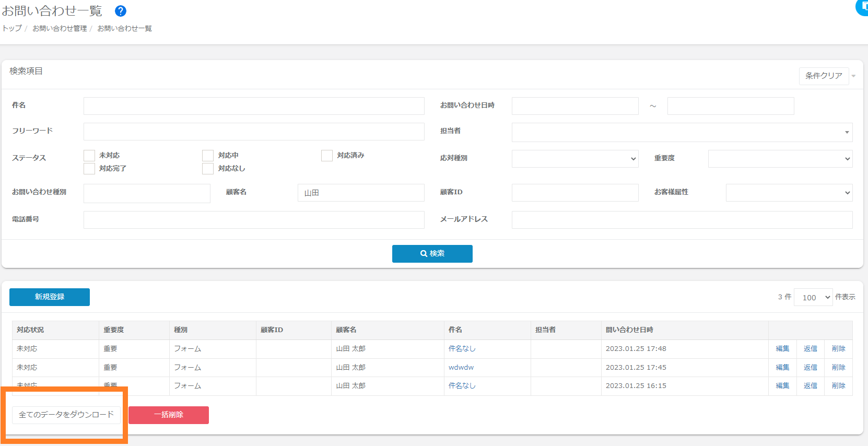Change the 100 件表示 page size selector
This screenshot has width=868, height=446.
point(813,297)
